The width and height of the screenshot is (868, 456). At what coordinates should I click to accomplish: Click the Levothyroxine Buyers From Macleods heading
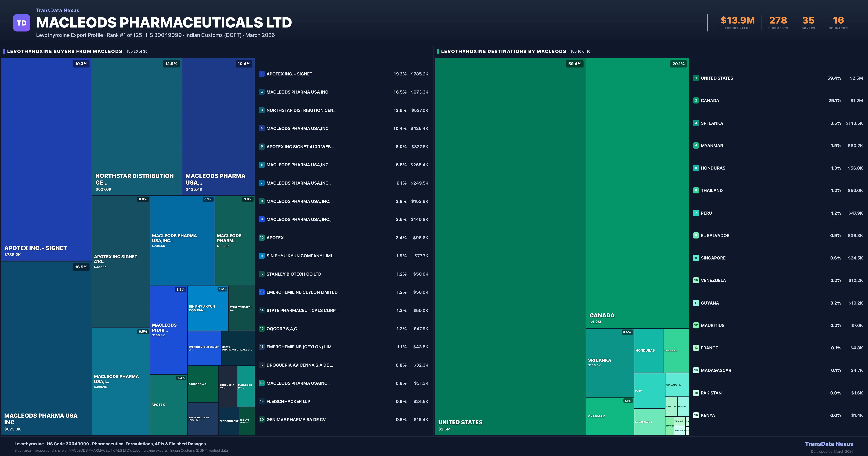pos(65,51)
